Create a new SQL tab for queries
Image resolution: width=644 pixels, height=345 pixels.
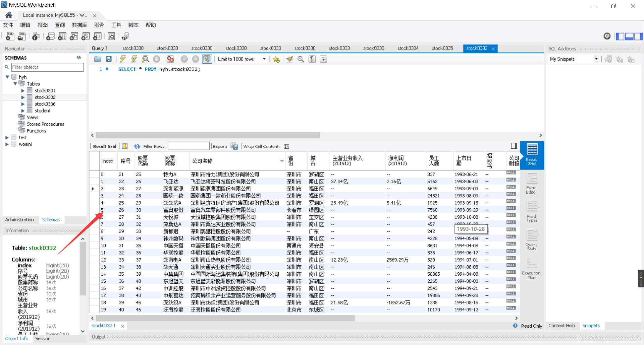tap(10, 36)
